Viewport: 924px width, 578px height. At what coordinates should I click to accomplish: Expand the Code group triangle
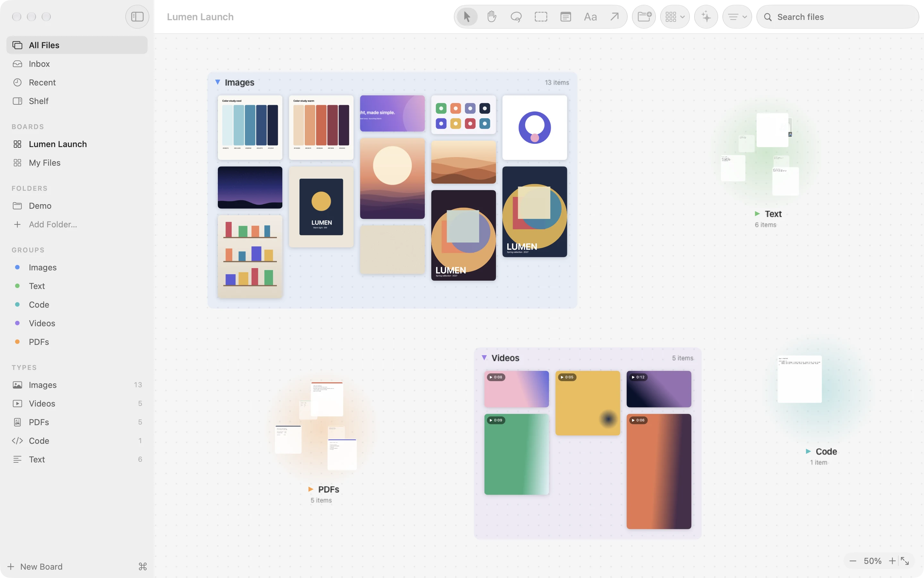click(x=808, y=451)
